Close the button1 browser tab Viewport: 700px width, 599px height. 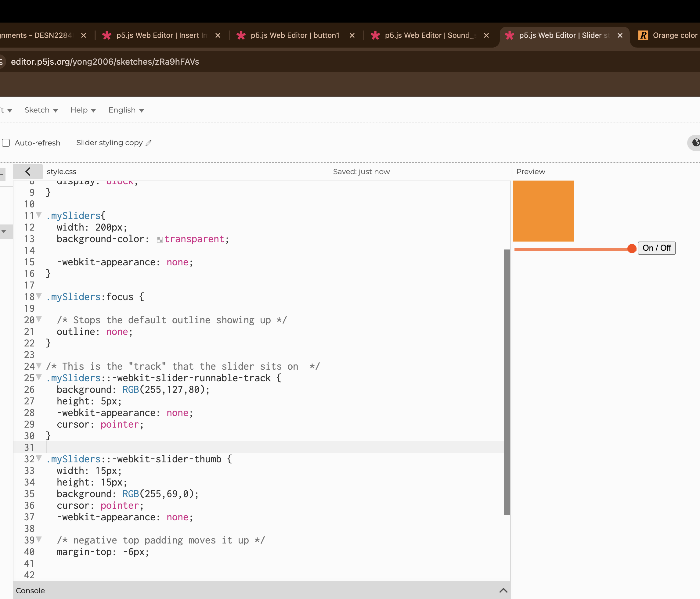coord(352,35)
